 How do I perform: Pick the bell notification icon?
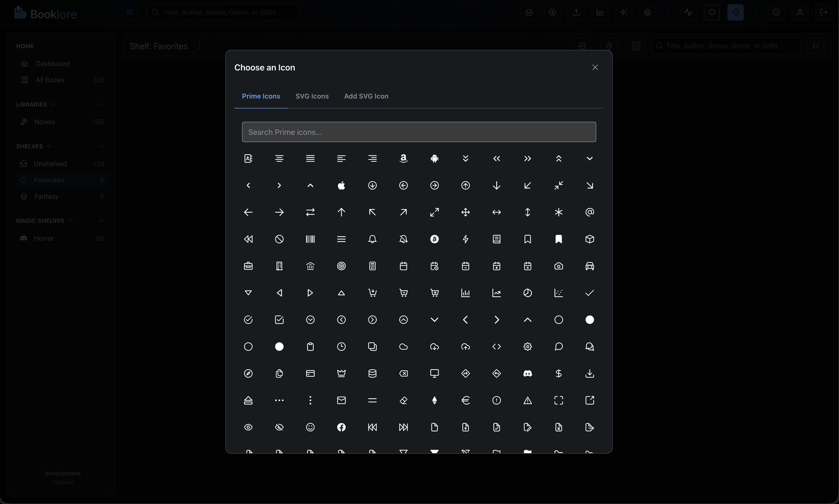[372, 239]
